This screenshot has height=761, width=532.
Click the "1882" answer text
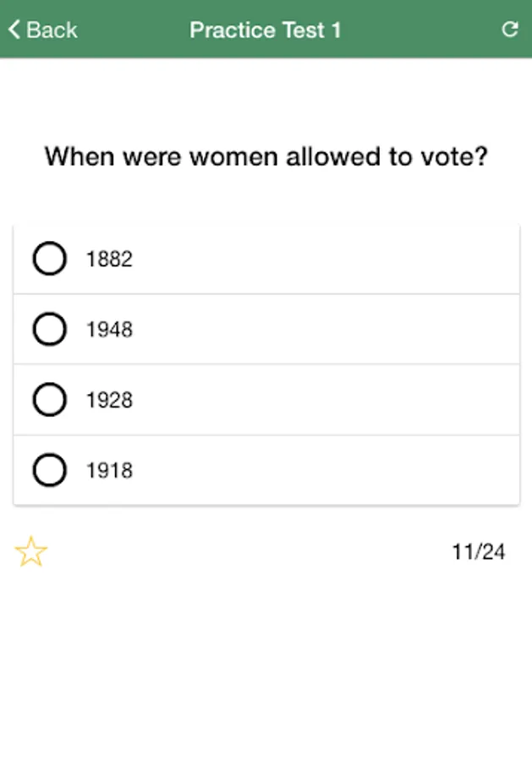tap(109, 260)
